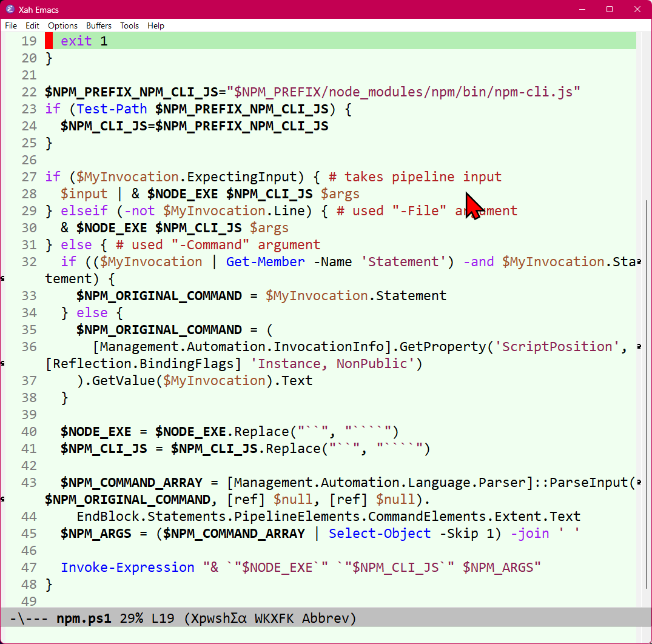Click line number 49 in the margin
The height and width of the screenshot is (644, 652).
pyautogui.click(x=29, y=601)
